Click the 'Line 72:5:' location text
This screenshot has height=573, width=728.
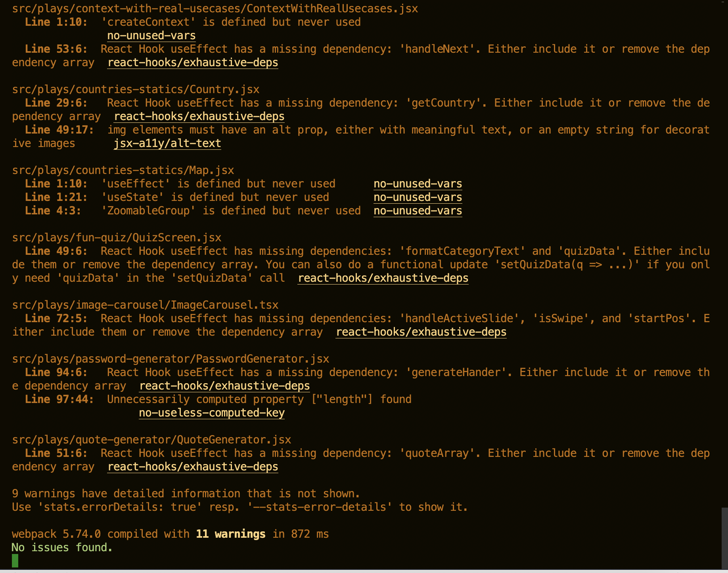click(56, 319)
